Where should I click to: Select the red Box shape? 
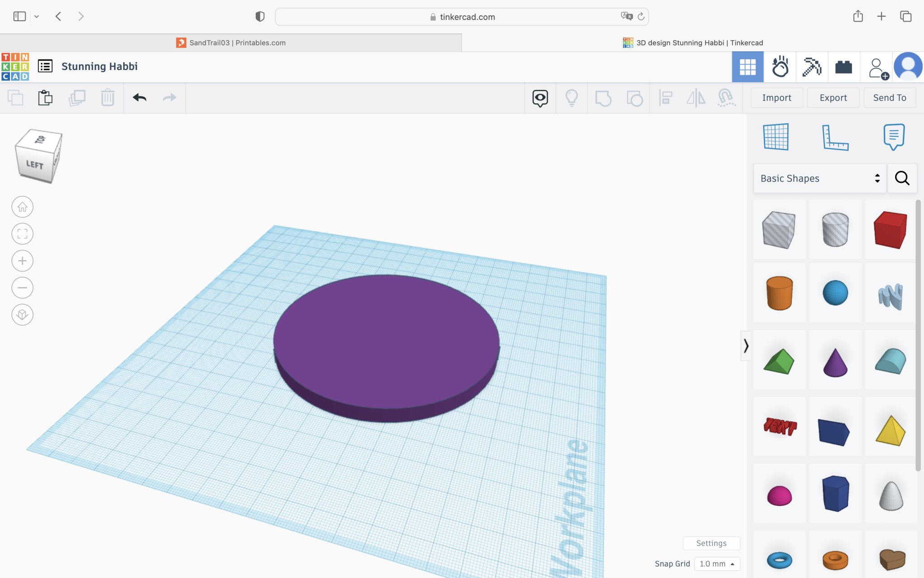click(890, 229)
